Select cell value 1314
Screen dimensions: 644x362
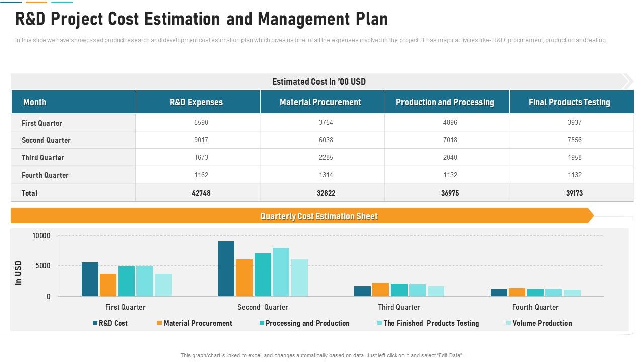(326, 175)
